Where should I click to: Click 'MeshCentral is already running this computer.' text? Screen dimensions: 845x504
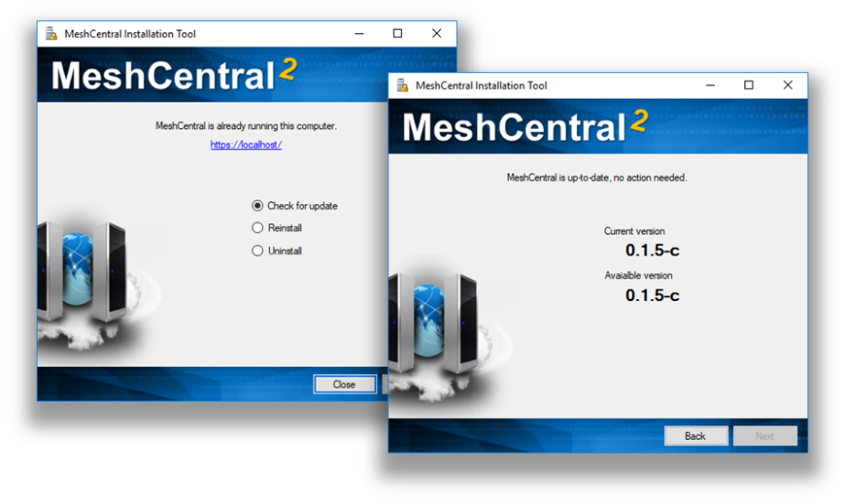coord(245,125)
